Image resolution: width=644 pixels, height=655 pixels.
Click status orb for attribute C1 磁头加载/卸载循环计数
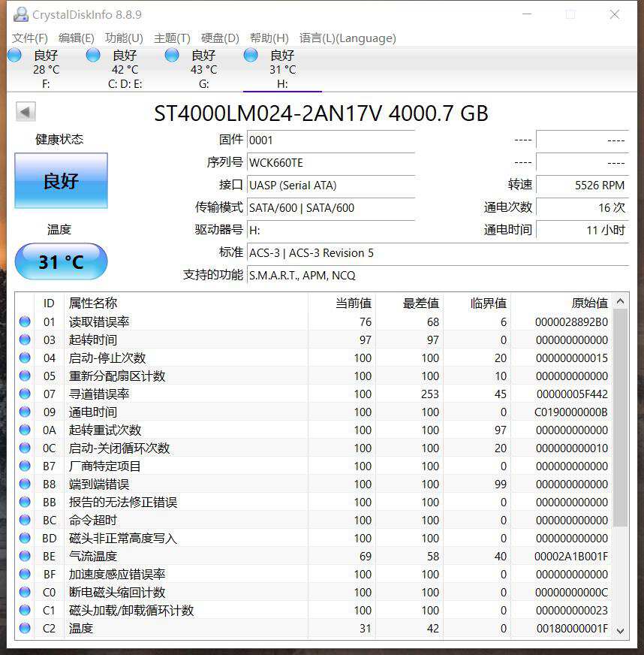tap(25, 610)
